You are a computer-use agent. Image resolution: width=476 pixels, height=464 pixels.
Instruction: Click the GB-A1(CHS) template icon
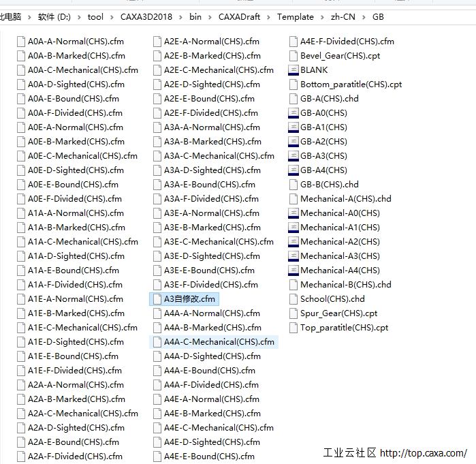coord(293,127)
